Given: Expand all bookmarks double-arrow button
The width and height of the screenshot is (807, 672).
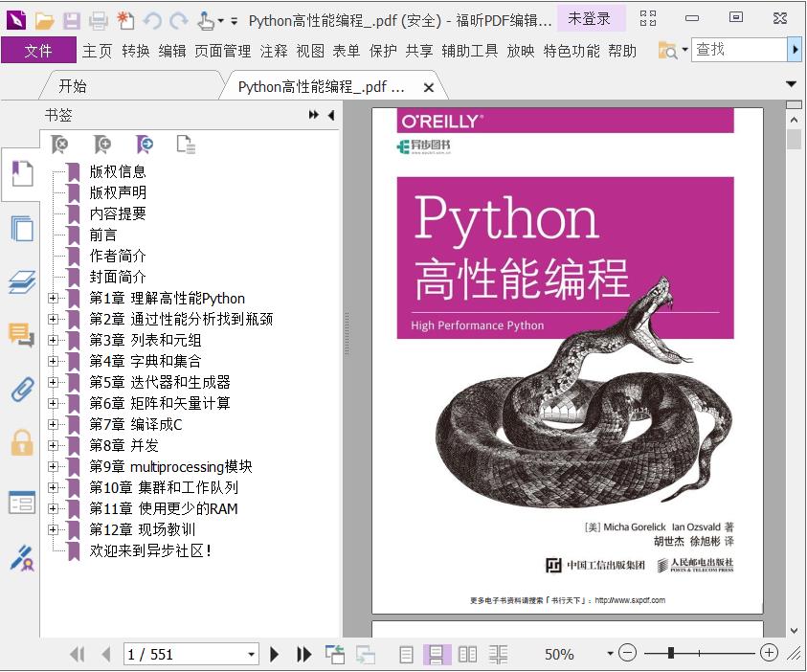Looking at the screenshot, I should click(x=313, y=115).
